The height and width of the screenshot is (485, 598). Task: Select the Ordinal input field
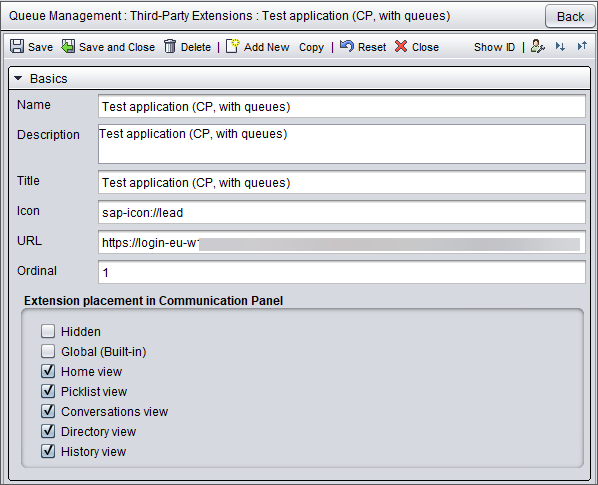[x=342, y=272]
